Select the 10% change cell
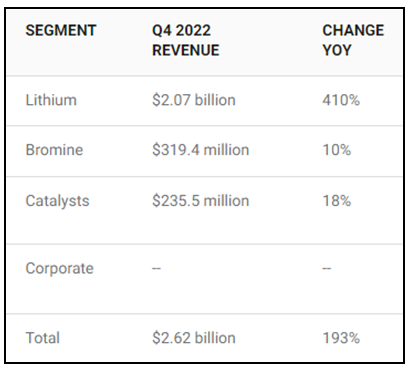The image size is (410, 371). (337, 150)
